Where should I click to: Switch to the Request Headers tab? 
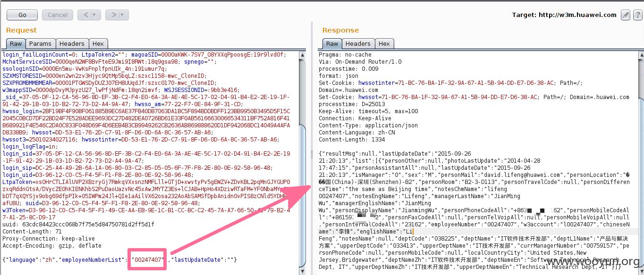point(72,43)
